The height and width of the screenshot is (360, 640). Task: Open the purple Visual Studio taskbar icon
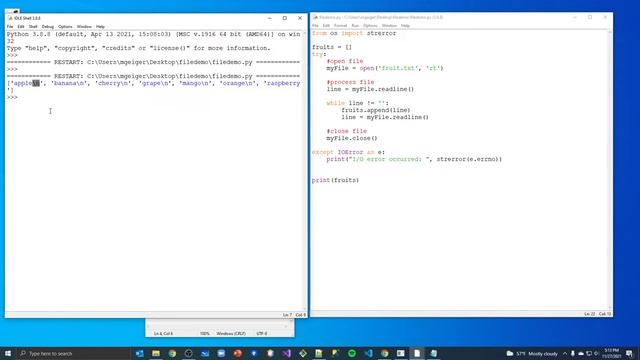(x=287, y=353)
